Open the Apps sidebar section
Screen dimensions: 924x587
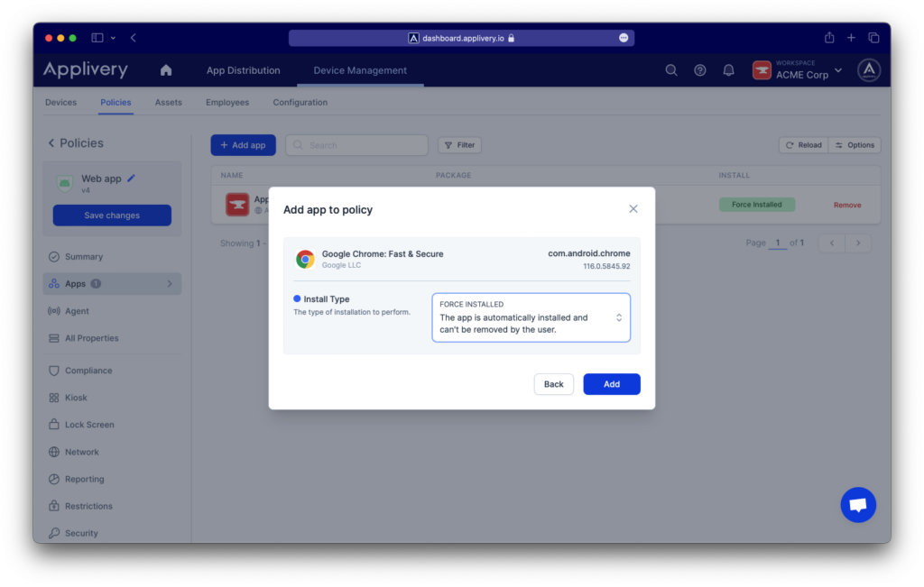click(112, 284)
